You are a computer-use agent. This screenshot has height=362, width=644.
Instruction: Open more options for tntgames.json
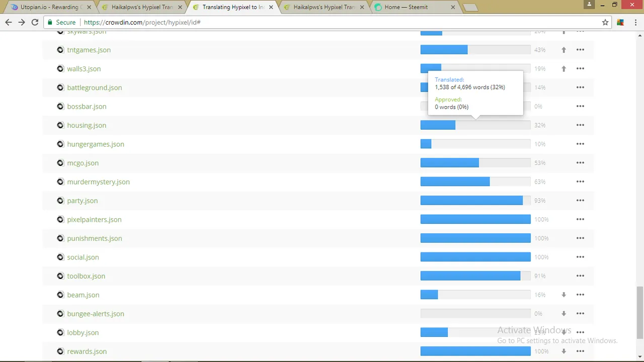(580, 50)
